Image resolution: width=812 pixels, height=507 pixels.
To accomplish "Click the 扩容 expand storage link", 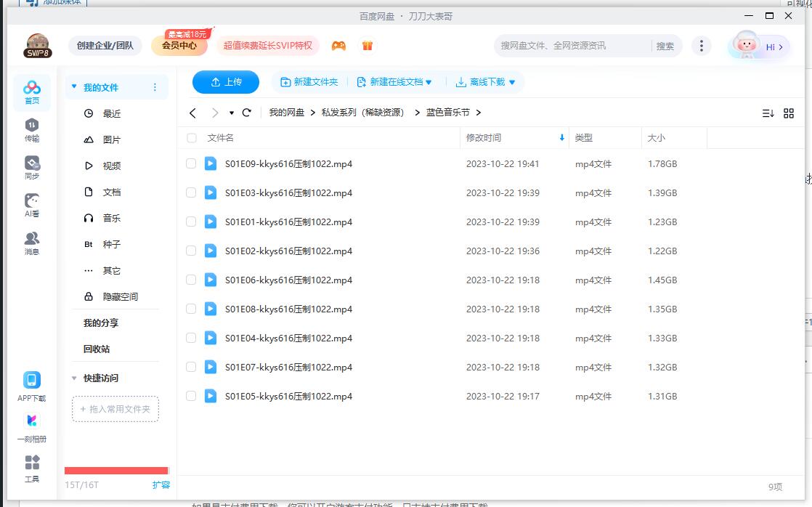I will coord(161,484).
